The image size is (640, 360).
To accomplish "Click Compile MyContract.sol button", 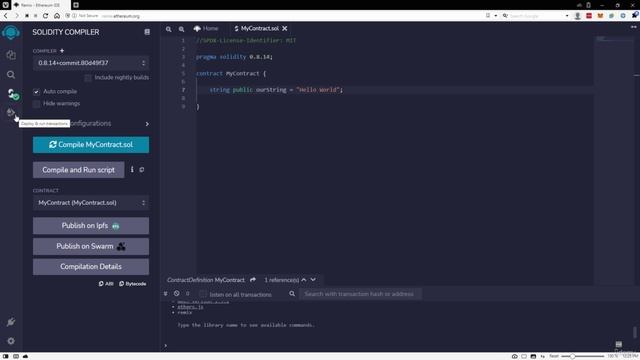I will pyautogui.click(x=91, y=144).
